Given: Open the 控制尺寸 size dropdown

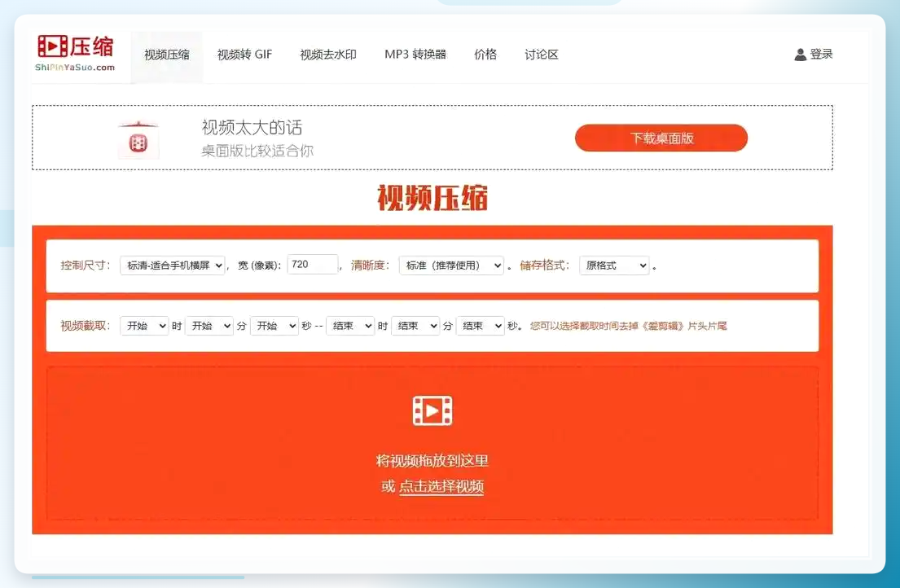Looking at the screenshot, I should (x=172, y=265).
